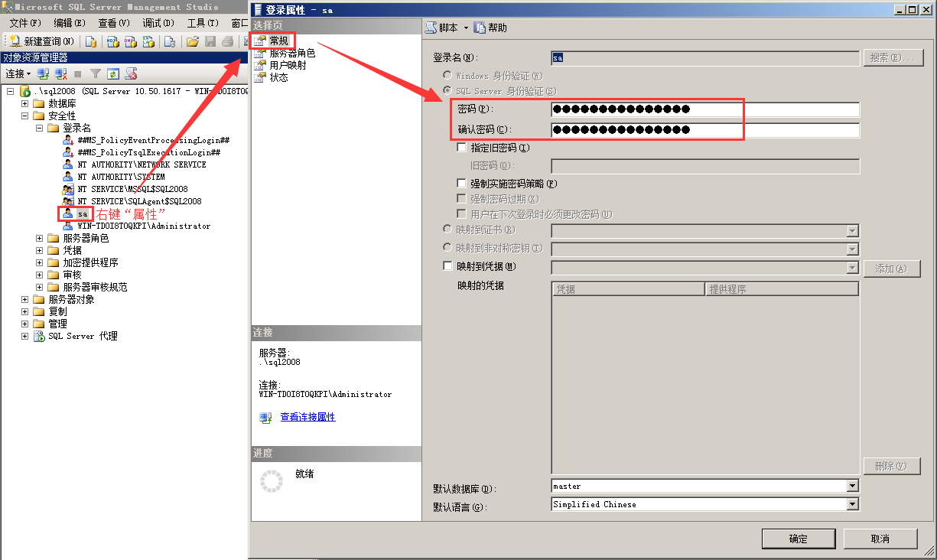Open the 工具(T) menu
The image size is (937, 560).
pyautogui.click(x=202, y=23)
